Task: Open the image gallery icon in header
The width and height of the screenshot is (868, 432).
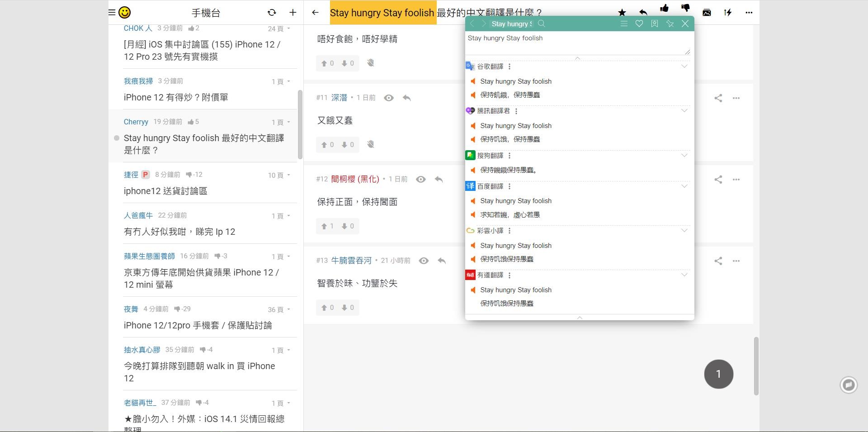Action: tap(707, 13)
